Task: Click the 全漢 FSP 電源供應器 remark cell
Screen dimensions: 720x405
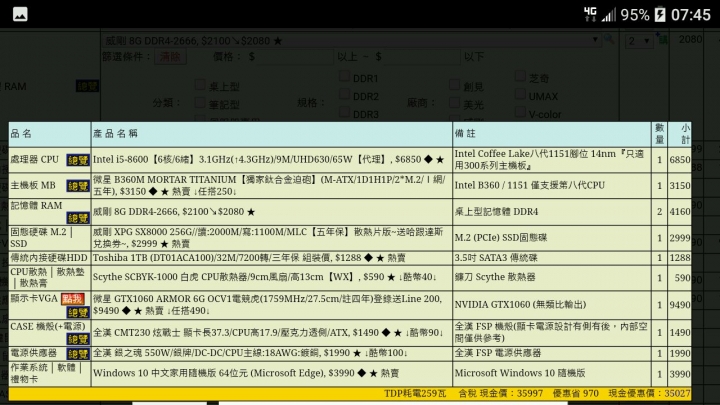Action: 551,353
